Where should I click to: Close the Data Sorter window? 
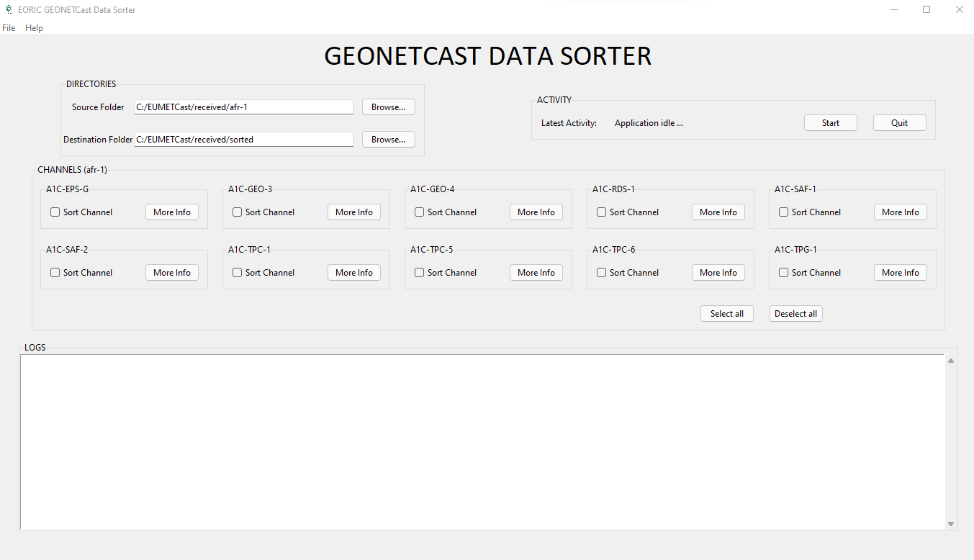pyautogui.click(x=959, y=10)
